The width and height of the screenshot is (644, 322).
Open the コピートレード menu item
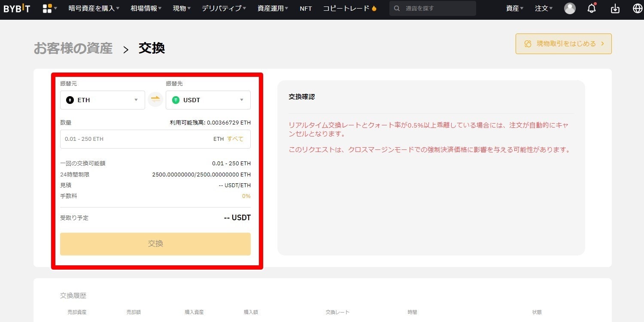tap(346, 8)
